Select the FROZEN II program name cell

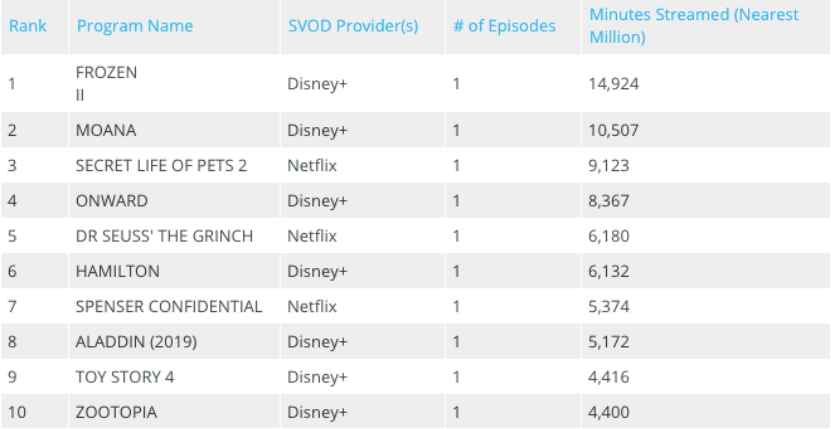[x=106, y=83]
